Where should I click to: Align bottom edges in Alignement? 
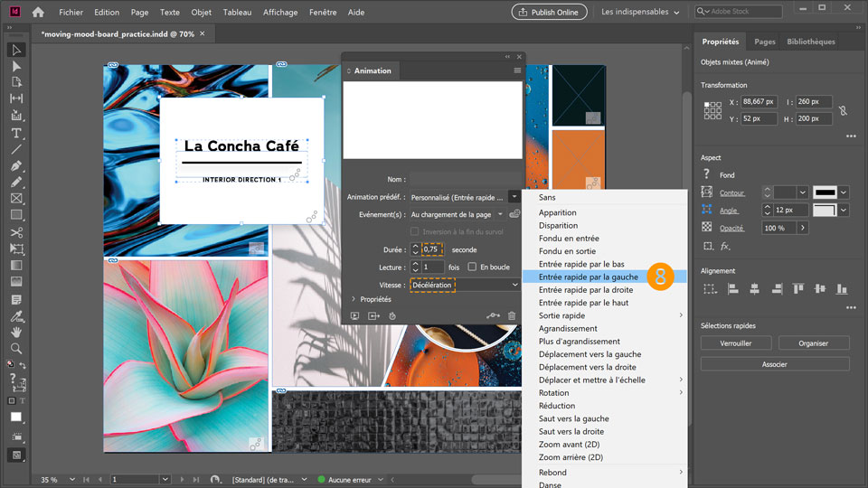(842, 289)
